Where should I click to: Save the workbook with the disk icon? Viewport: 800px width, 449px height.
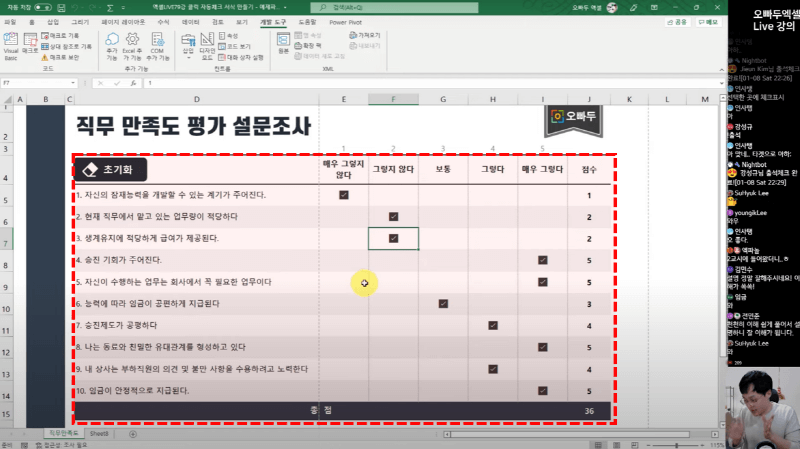tap(61, 8)
